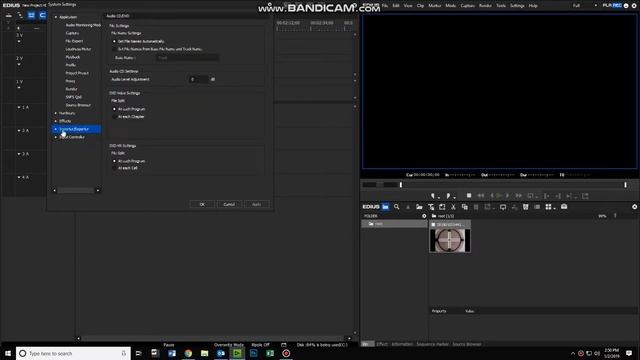Screen dimensions: 640x360
Task: Select At each Program under DVD-VR Settings
Action: [115, 161]
